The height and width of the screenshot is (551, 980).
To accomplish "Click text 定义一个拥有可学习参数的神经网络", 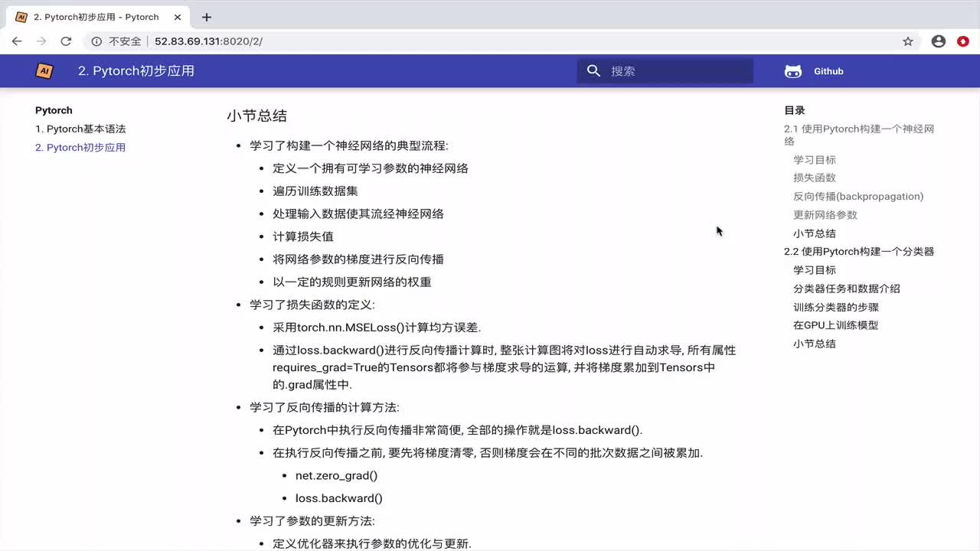I will click(371, 168).
